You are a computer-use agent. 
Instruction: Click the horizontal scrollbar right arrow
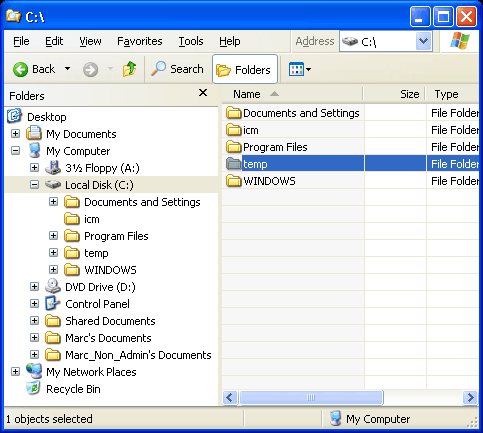tap(470, 397)
